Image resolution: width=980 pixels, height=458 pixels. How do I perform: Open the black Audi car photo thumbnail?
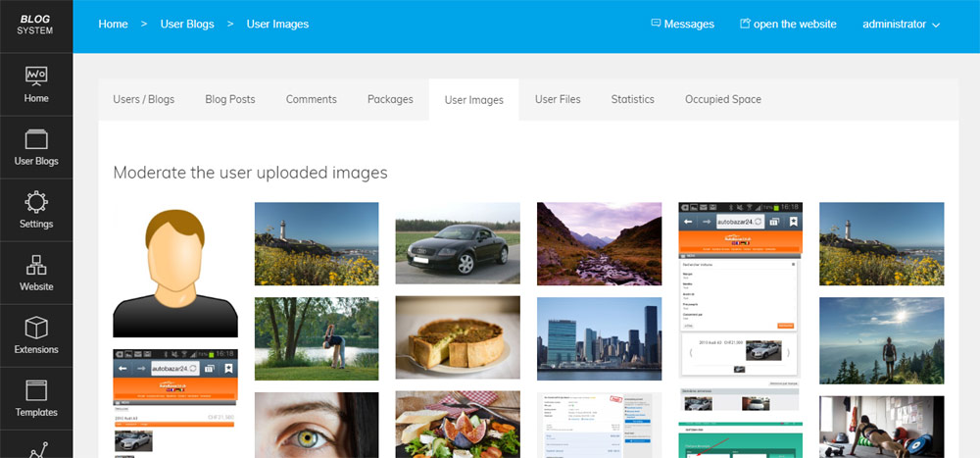tap(458, 243)
